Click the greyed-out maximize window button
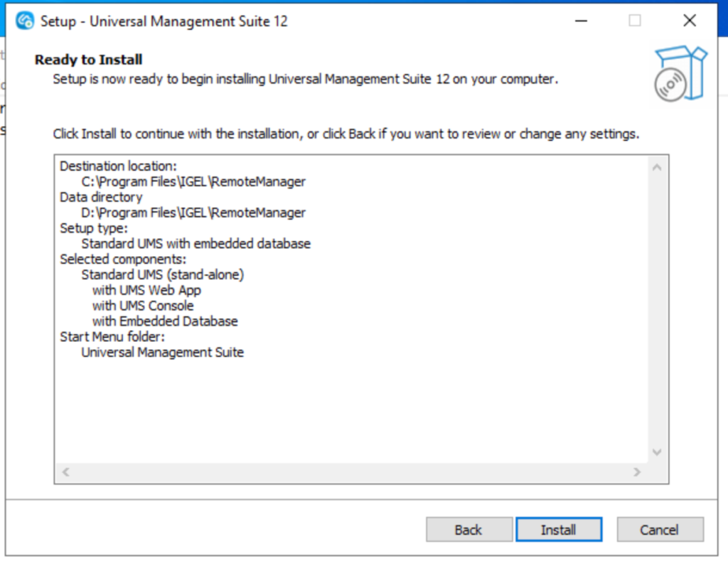Screen dimensions: 728x561 (635, 21)
